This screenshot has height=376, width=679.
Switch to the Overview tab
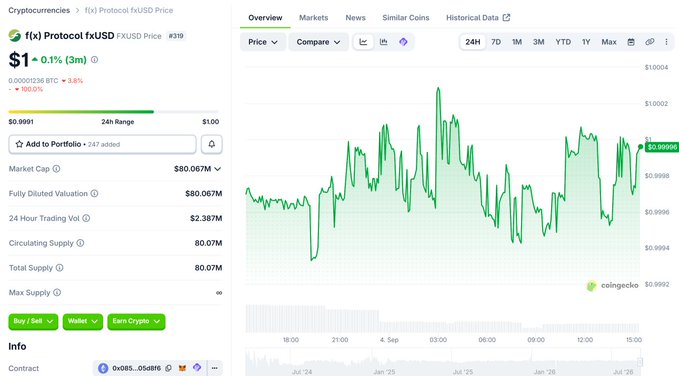point(265,18)
